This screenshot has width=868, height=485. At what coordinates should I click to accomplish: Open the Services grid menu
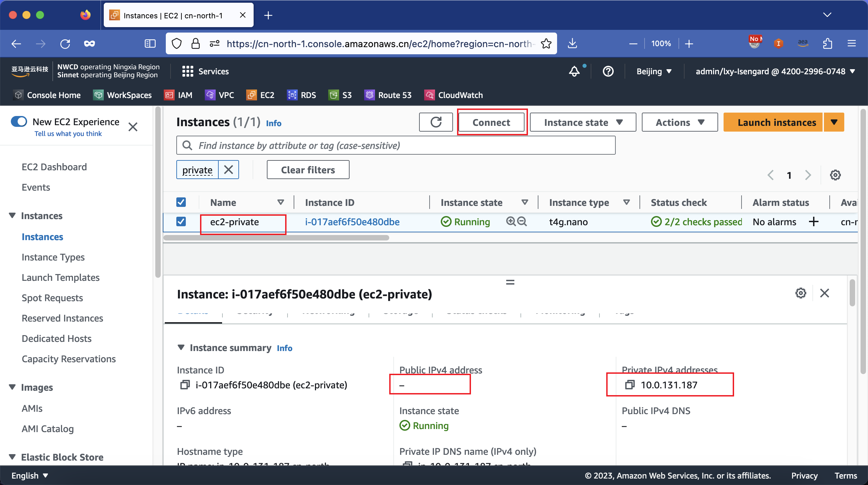205,71
